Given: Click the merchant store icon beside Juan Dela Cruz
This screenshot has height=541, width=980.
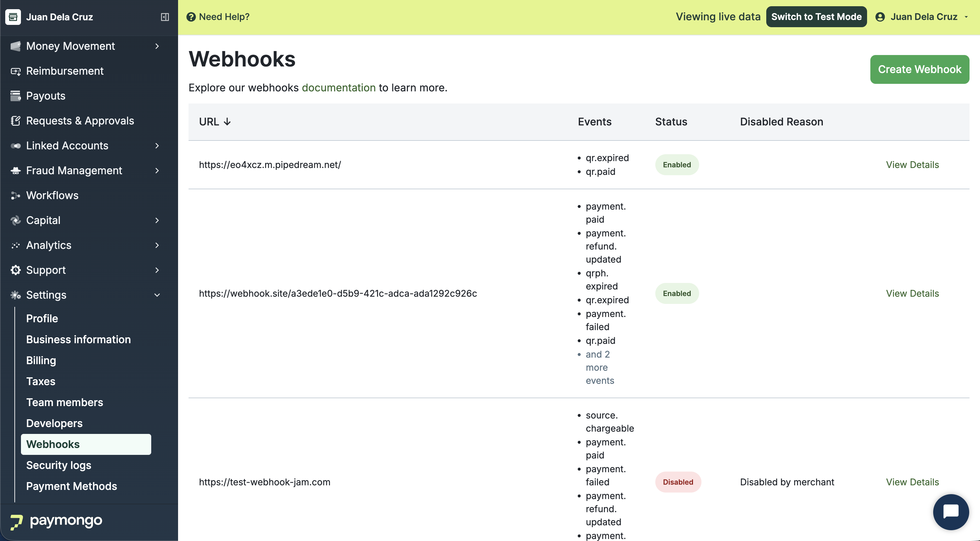Looking at the screenshot, I should [13, 17].
